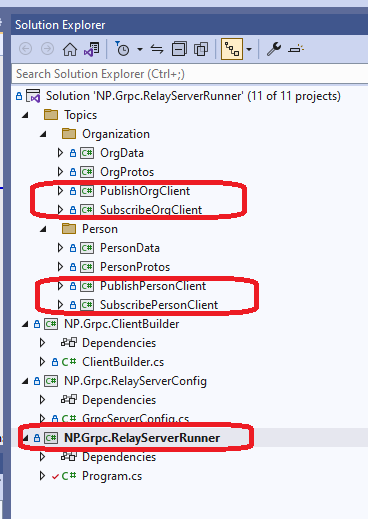Expand the PersonData project

[60, 248]
